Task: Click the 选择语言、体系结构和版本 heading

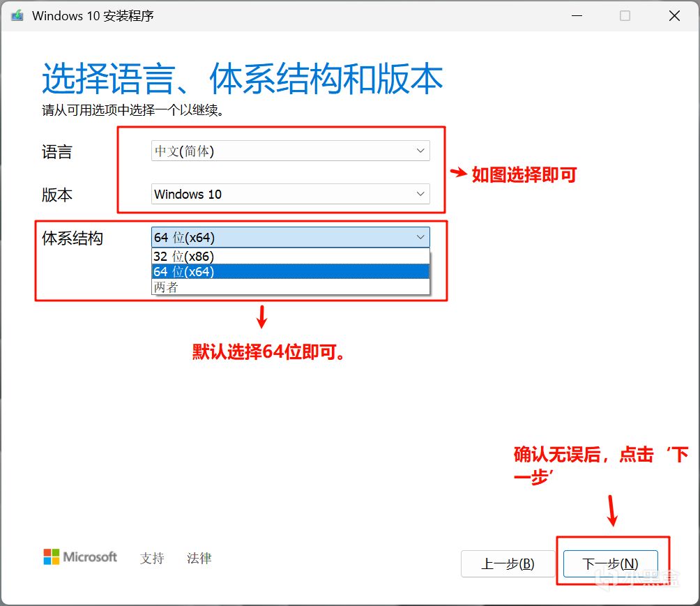Action: coord(243,79)
